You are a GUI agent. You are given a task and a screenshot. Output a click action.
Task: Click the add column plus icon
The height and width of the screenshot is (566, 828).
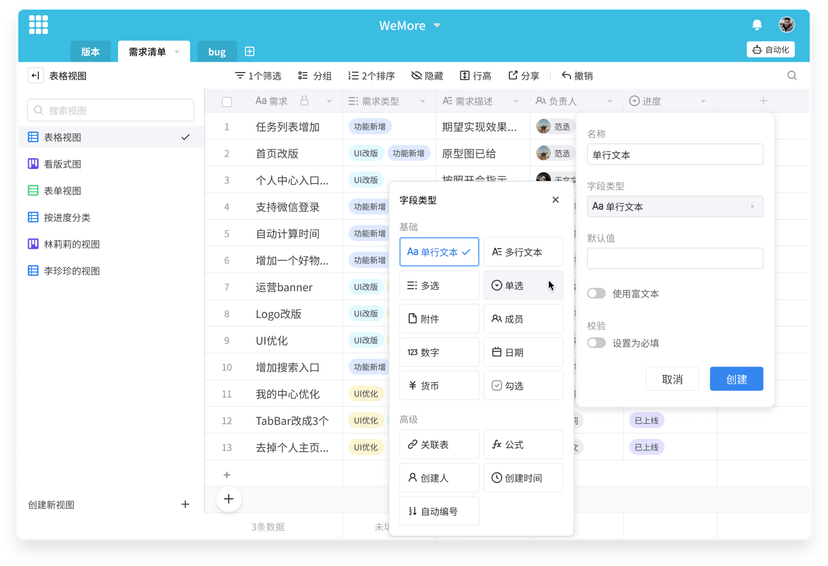click(x=764, y=101)
